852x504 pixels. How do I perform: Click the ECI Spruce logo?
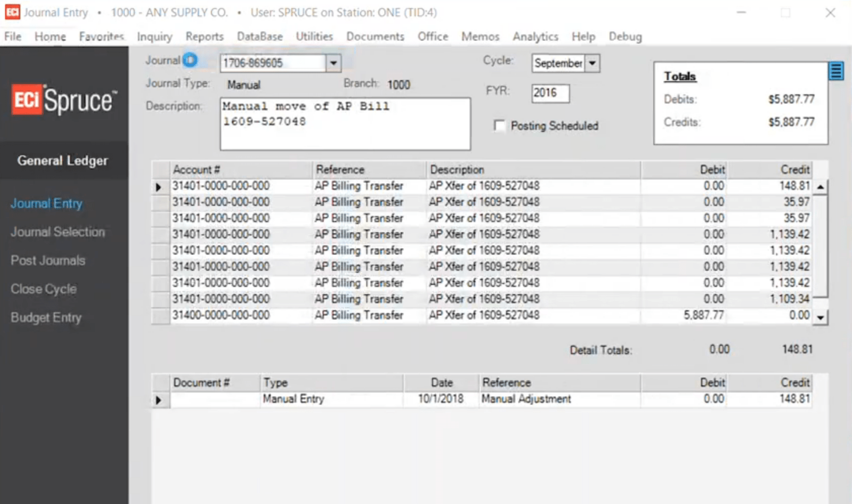[64, 100]
